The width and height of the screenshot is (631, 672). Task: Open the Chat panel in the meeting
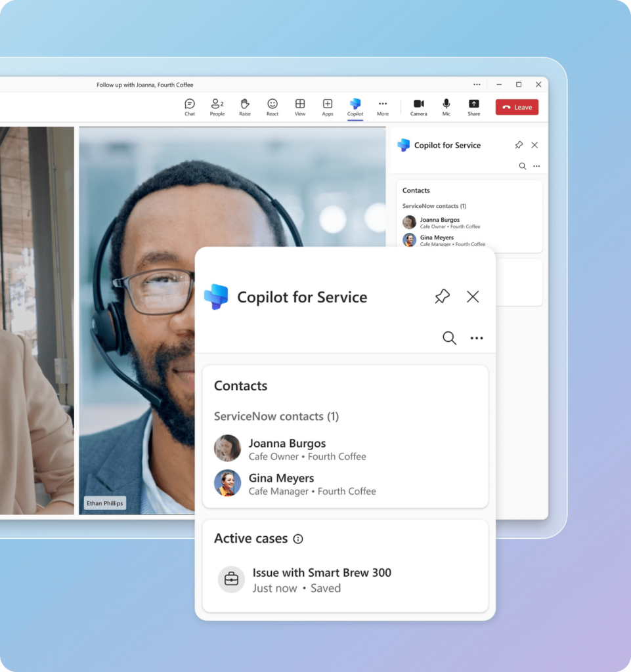[190, 106]
